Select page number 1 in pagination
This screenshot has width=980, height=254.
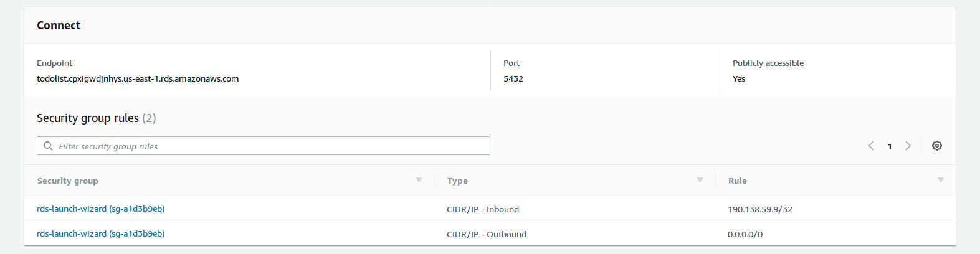pyautogui.click(x=890, y=146)
